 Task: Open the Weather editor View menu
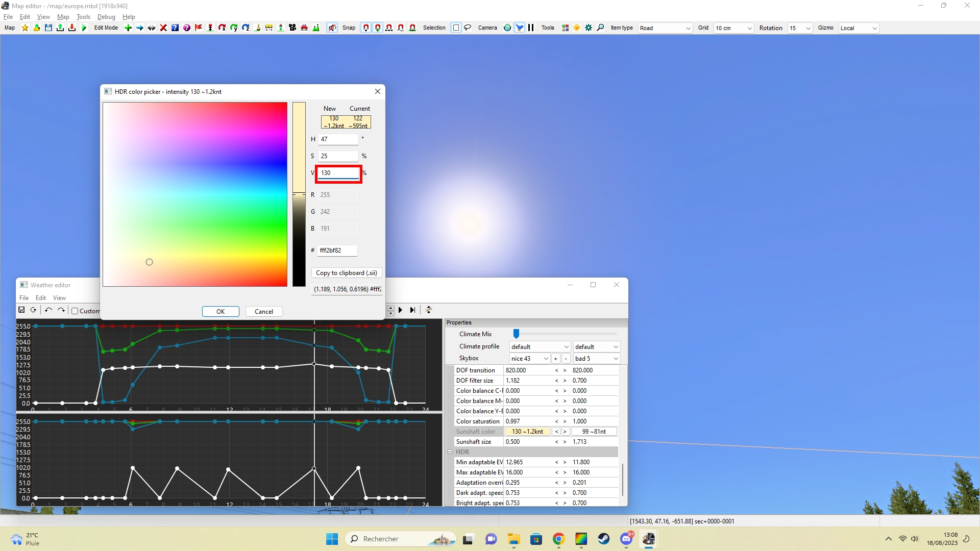pyautogui.click(x=59, y=298)
